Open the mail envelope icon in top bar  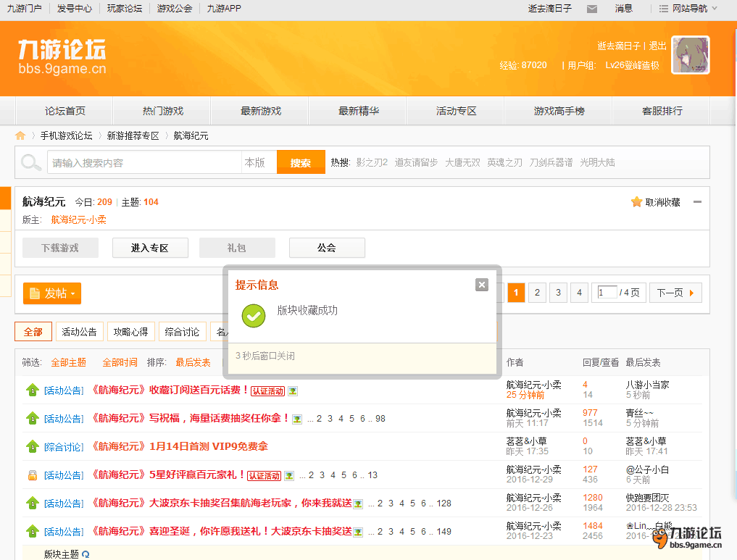[x=592, y=9]
